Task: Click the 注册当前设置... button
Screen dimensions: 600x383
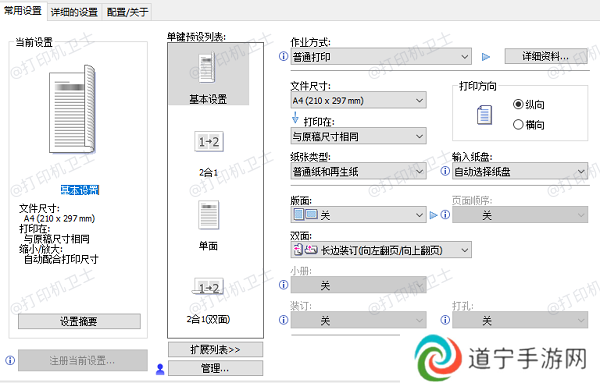Action: pos(83,360)
